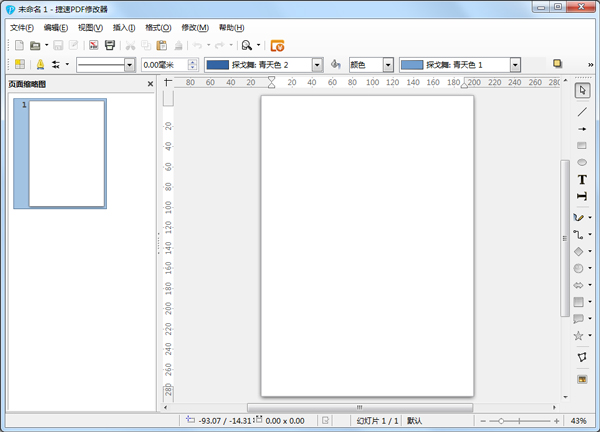The height and width of the screenshot is (432, 600).
Task: Select the Rectangle shape tool
Action: [x=582, y=145]
